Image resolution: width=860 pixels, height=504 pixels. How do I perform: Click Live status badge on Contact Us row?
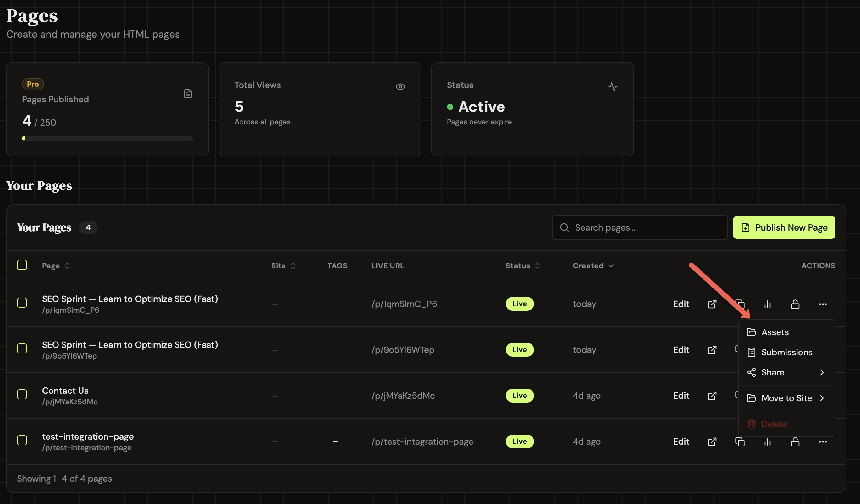[519, 396]
